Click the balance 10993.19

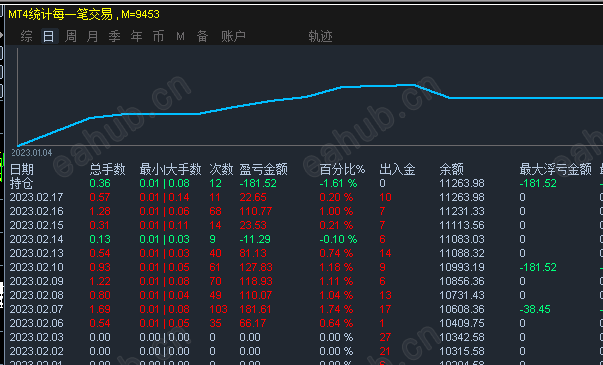pos(462,267)
